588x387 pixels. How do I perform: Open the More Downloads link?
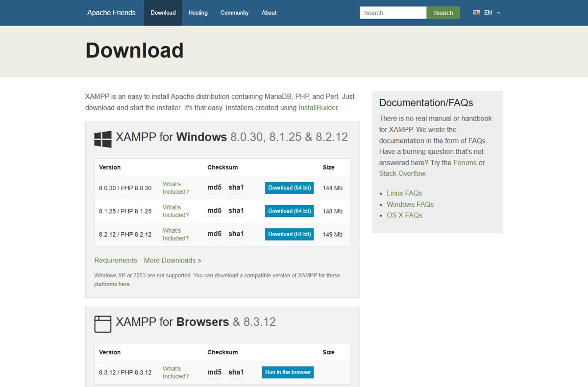click(x=172, y=260)
